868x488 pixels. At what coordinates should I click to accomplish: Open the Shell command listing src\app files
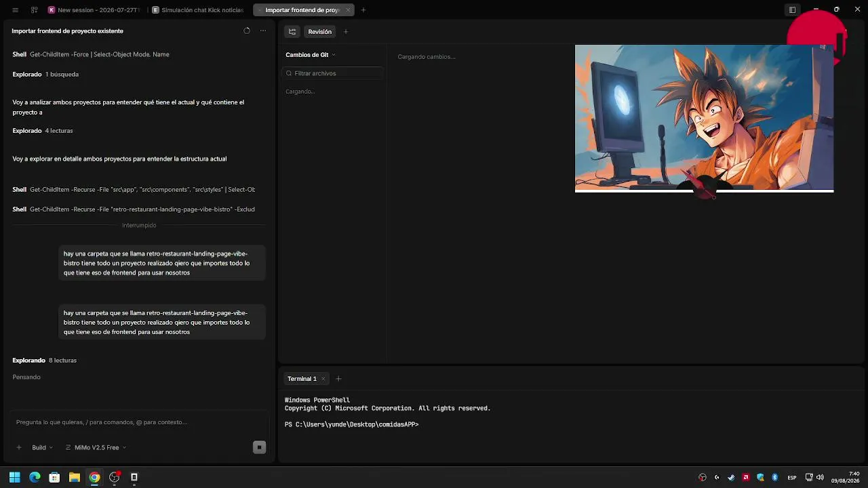[134, 190]
